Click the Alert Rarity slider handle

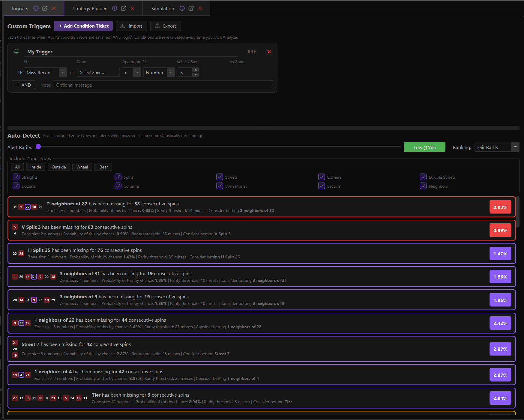click(x=38, y=147)
